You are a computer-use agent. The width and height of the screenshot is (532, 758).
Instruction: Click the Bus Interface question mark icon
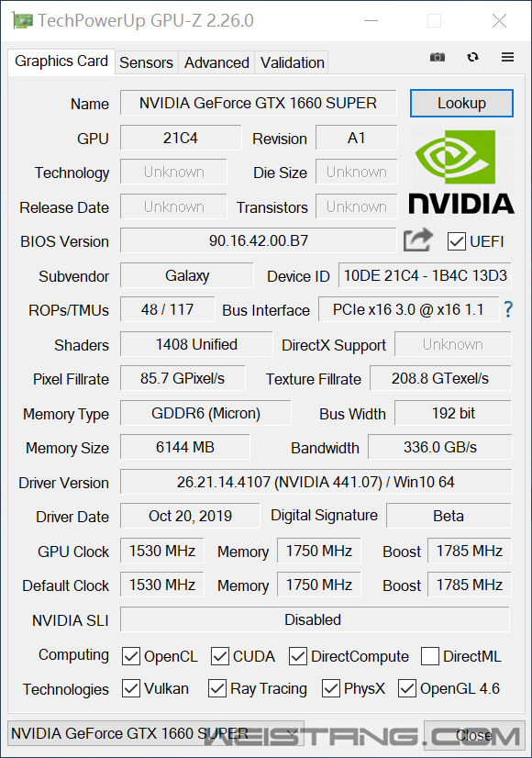(x=508, y=309)
